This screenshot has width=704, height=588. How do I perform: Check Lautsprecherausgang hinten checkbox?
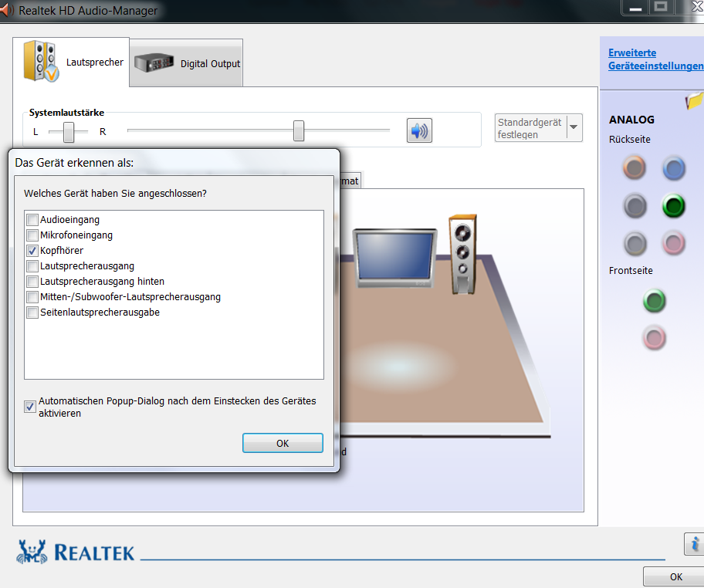(32, 282)
